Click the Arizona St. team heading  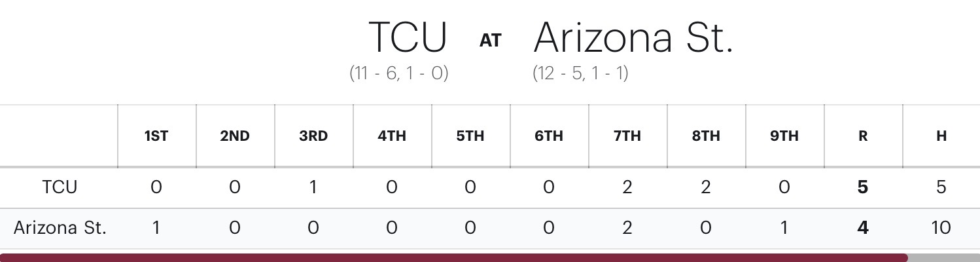click(633, 37)
